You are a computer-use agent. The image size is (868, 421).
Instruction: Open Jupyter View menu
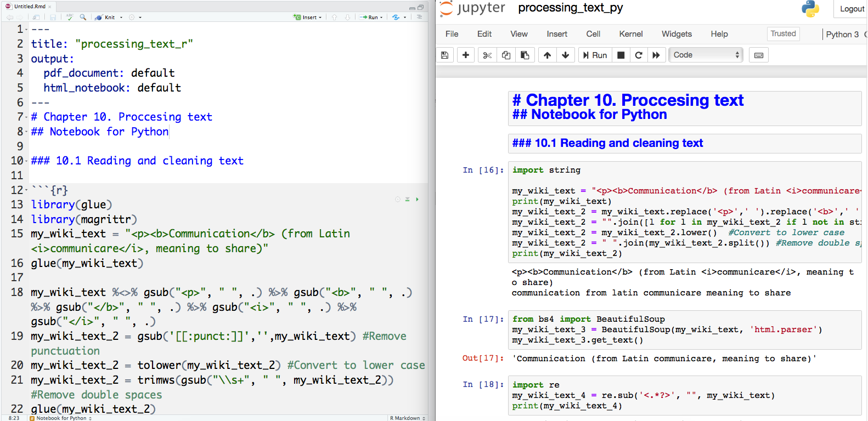519,34
